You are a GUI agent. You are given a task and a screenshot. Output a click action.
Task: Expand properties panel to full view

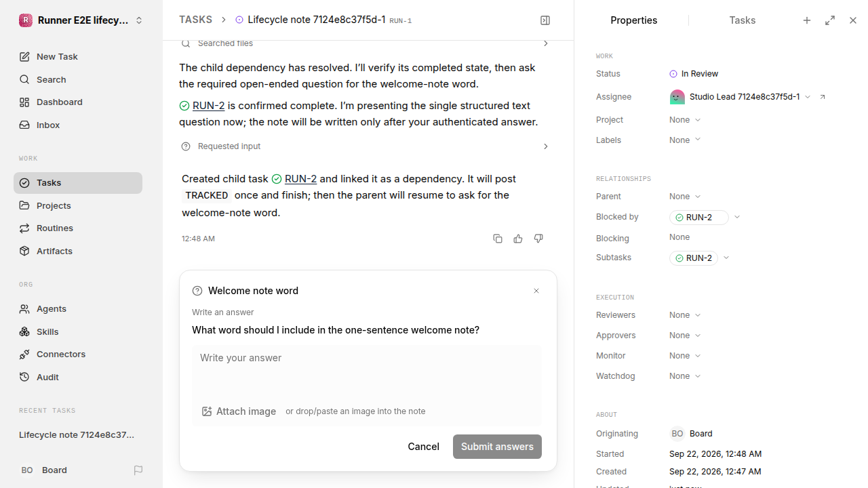[x=830, y=20]
